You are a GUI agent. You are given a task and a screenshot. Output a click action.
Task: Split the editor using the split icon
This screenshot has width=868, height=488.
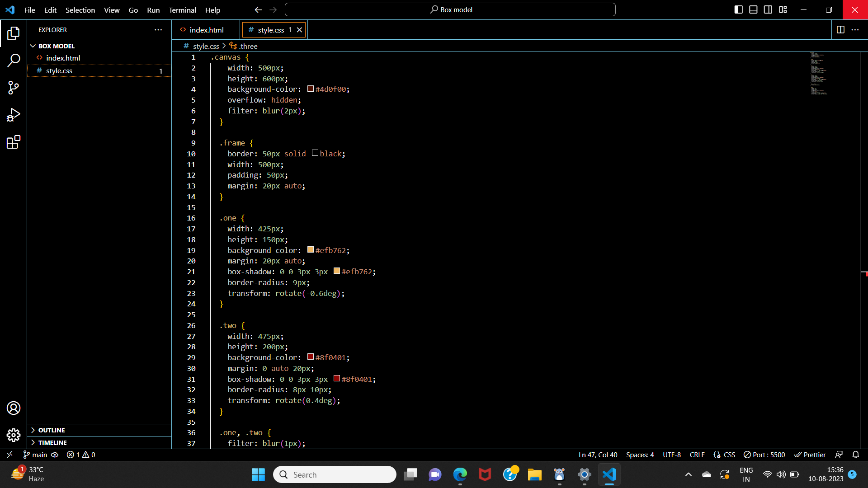click(x=841, y=30)
